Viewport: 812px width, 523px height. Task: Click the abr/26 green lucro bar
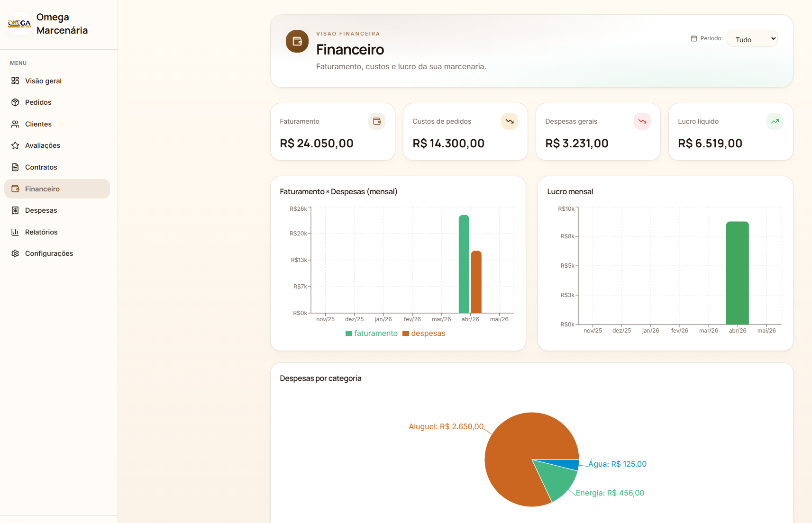point(738,273)
